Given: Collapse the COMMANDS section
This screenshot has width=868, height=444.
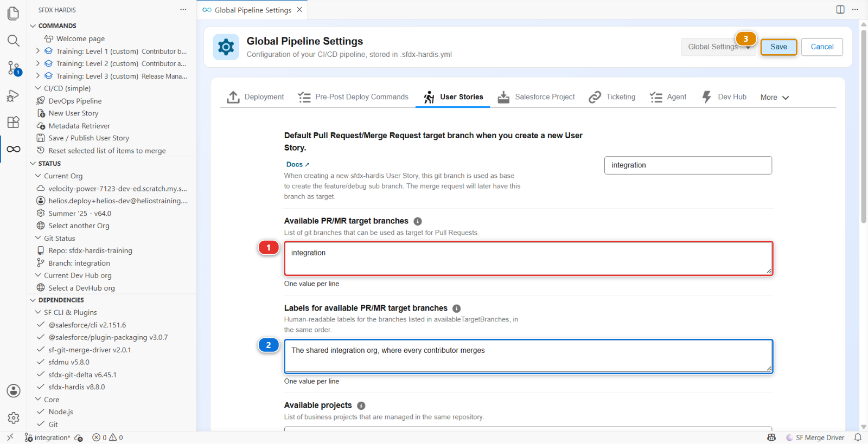Looking at the screenshot, I should tap(33, 25).
